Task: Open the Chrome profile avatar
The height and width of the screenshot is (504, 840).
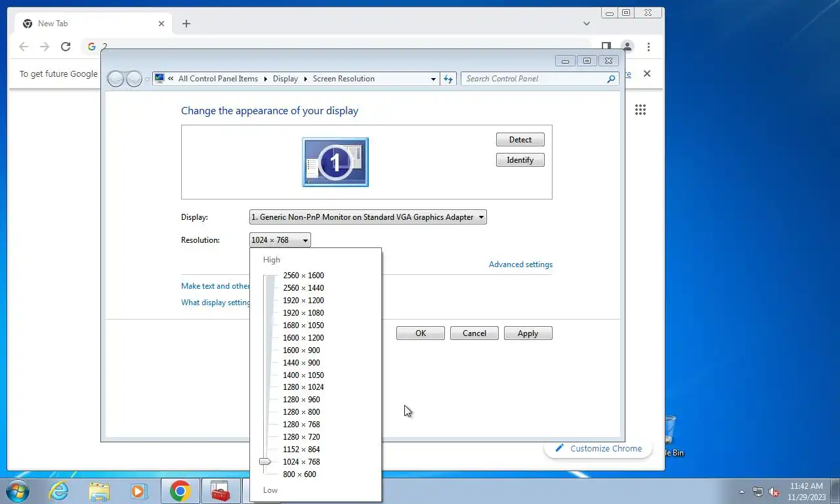Action: point(627,47)
